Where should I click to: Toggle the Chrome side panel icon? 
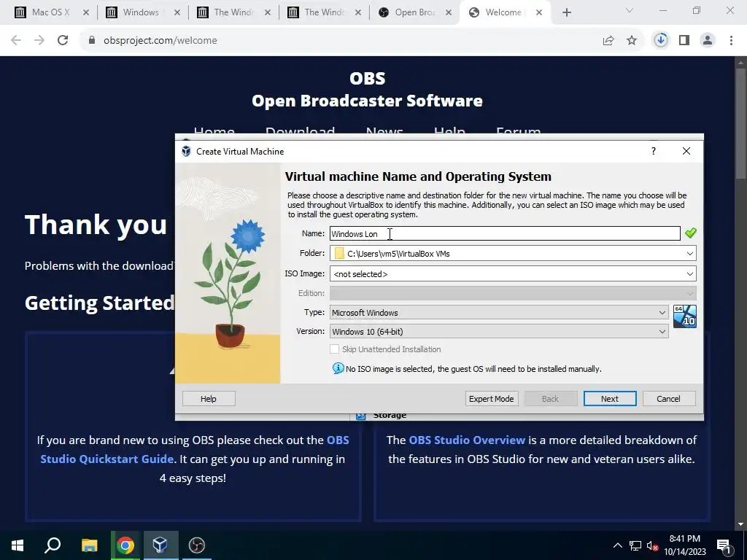pos(684,41)
